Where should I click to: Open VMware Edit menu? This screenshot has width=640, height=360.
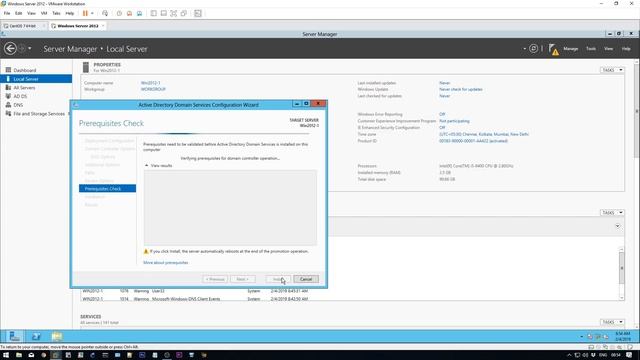tap(19, 13)
